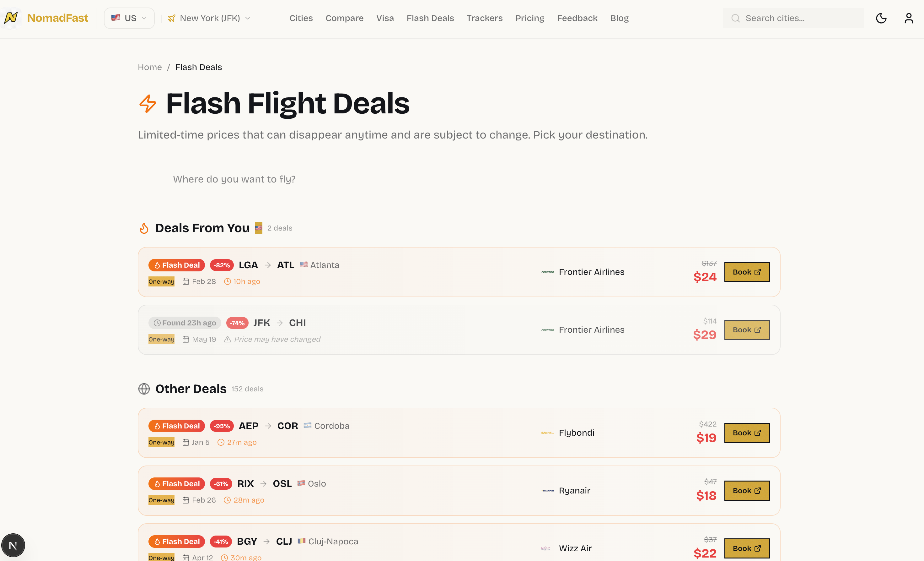The width and height of the screenshot is (924, 561).
Task: Select the Trackers menu item
Action: (485, 18)
